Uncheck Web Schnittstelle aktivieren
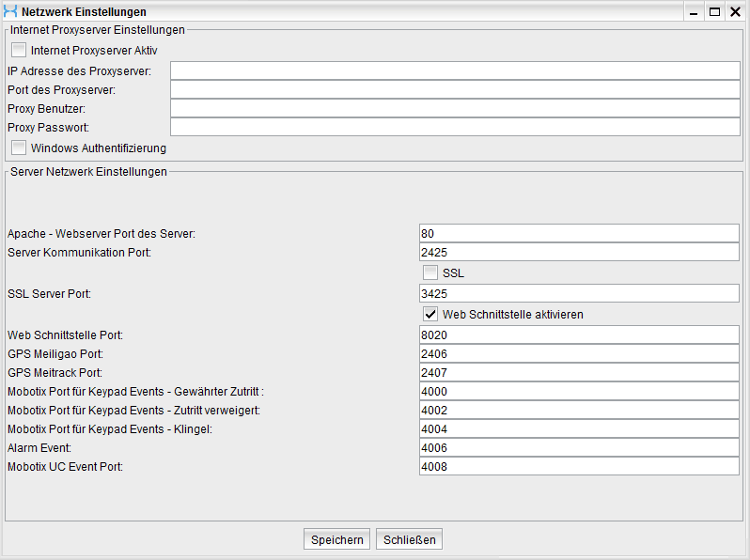Image resolution: width=750 pixels, height=560 pixels. pos(430,314)
